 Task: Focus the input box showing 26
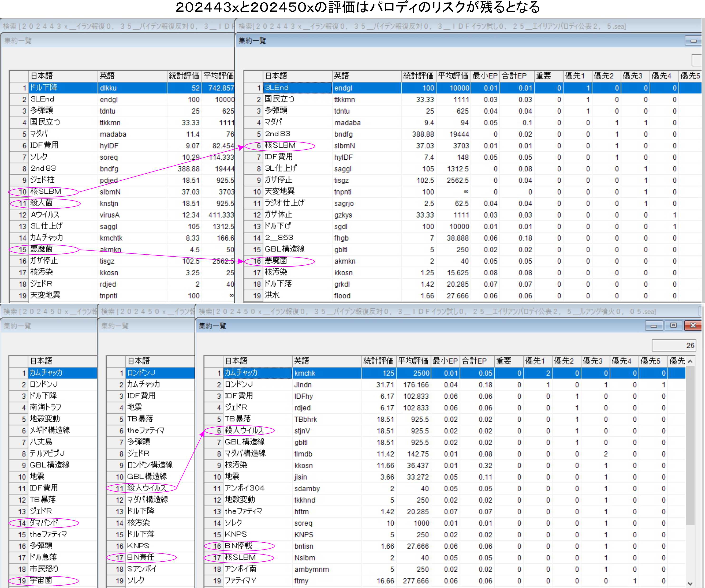(674, 345)
